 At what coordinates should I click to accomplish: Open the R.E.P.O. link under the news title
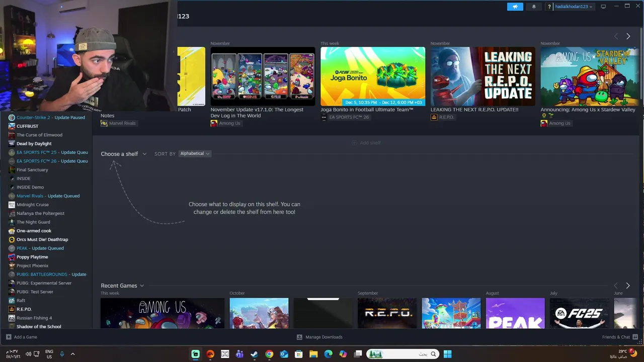point(442,117)
